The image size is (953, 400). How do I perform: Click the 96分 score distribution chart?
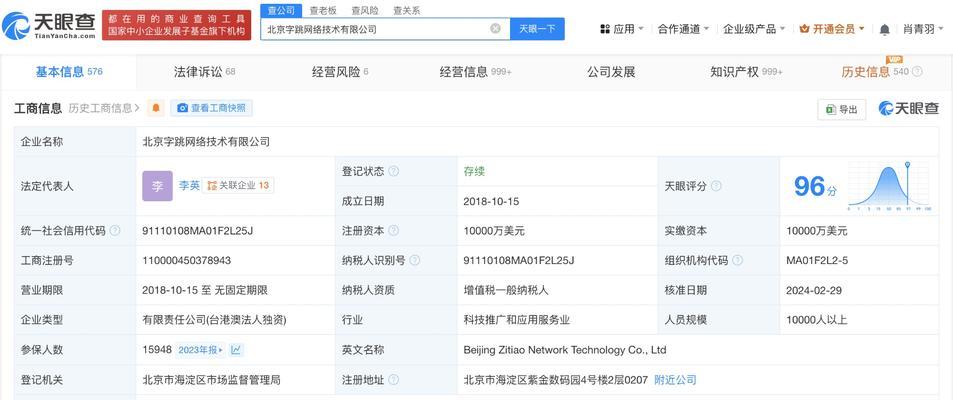[x=889, y=186]
